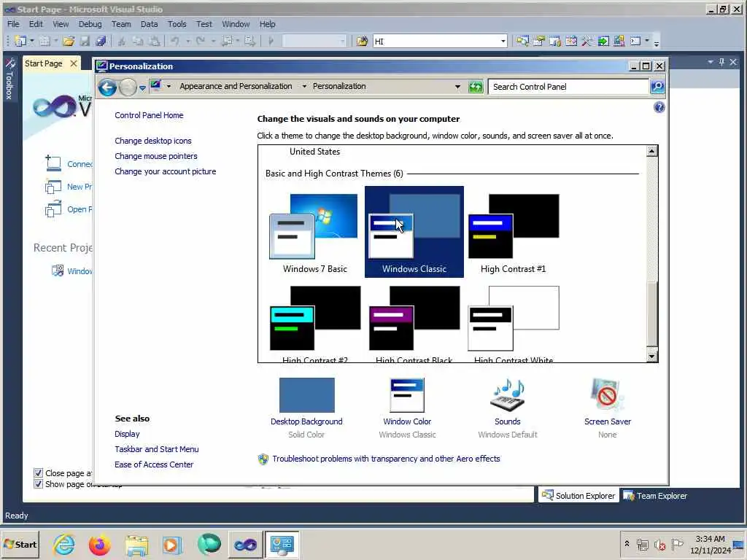
Task: Click the Open File toolbar icon
Action: tap(69, 41)
